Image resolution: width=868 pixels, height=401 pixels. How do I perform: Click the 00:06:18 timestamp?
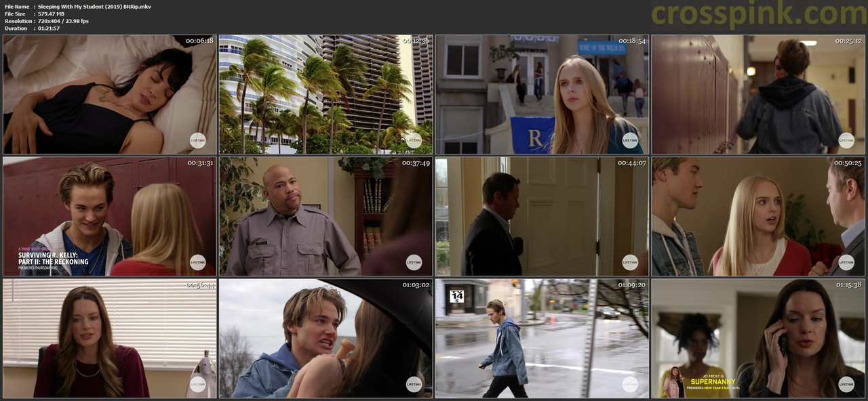click(199, 41)
